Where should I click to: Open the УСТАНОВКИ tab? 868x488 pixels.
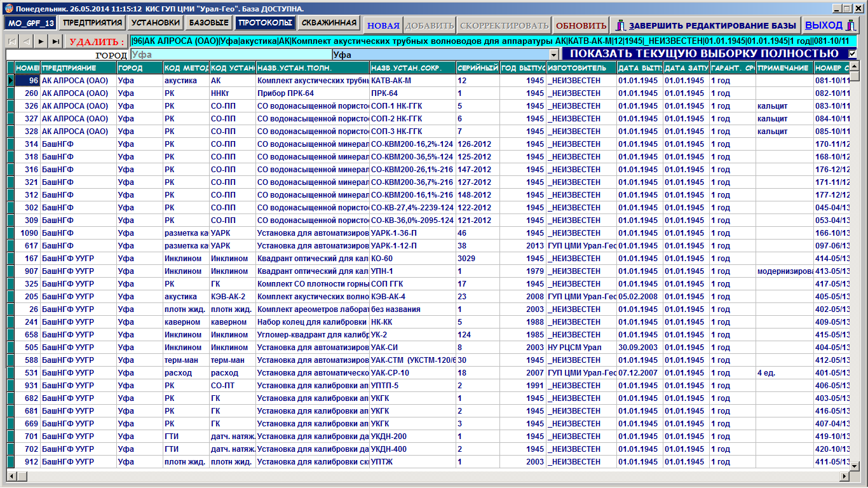[x=156, y=23]
